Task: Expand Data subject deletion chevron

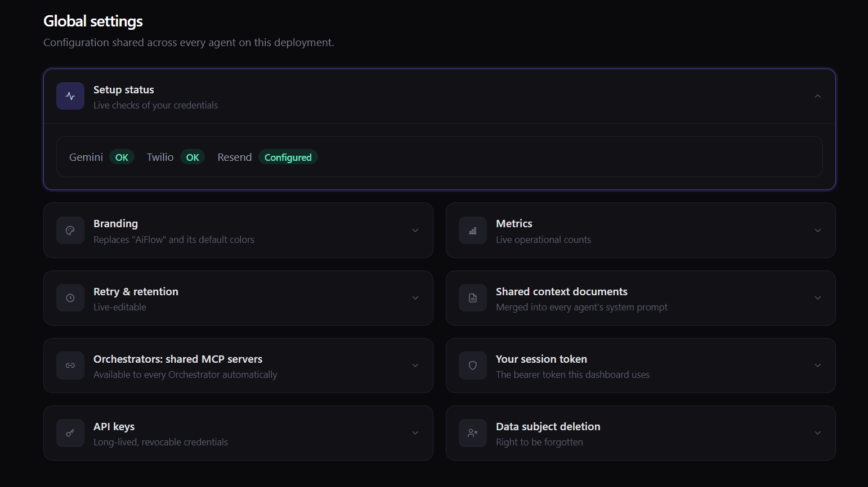Action: coord(818,433)
